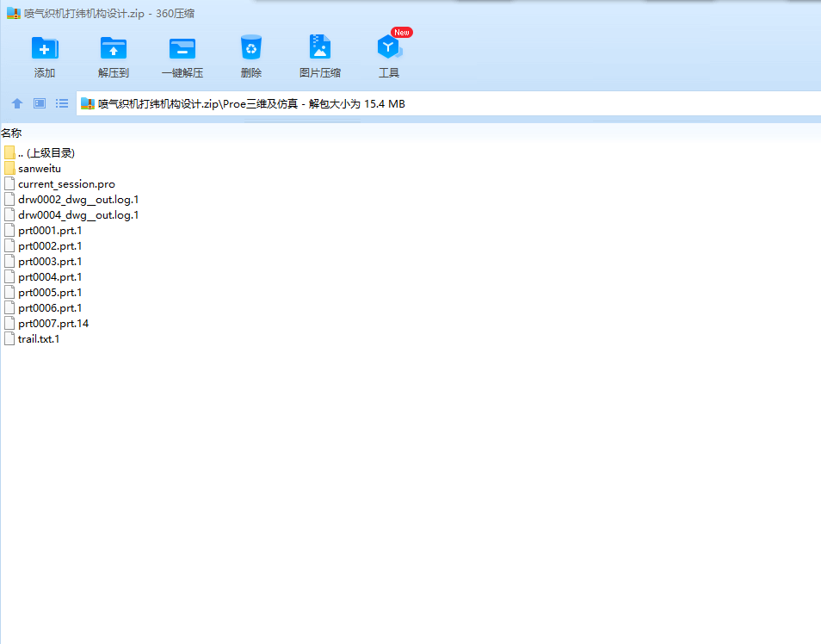Click the 一键解压 one-click extract icon

[x=182, y=48]
